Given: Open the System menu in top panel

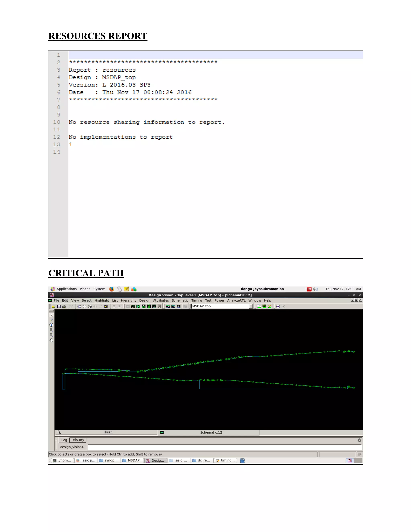Looking at the screenshot, I should coord(99,289).
